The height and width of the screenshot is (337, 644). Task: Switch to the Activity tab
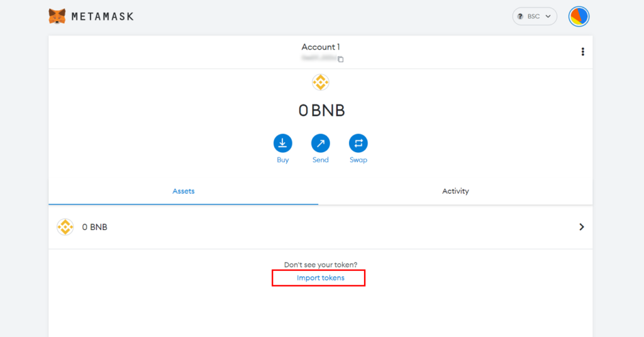(x=455, y=191)
